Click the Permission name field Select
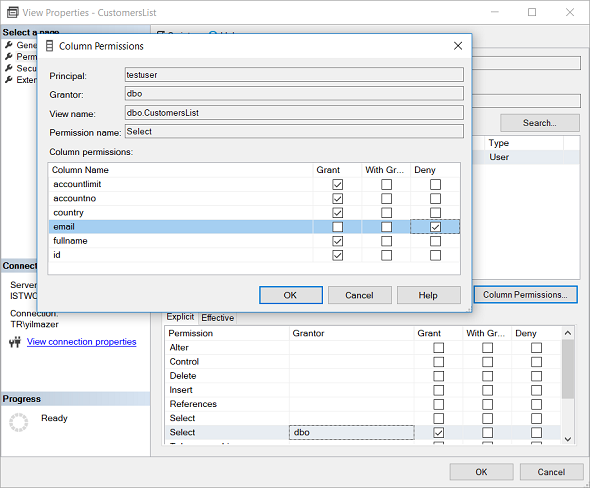Image resolution: width=590 pixels, height=488 pixels. [x=294, y=131]
